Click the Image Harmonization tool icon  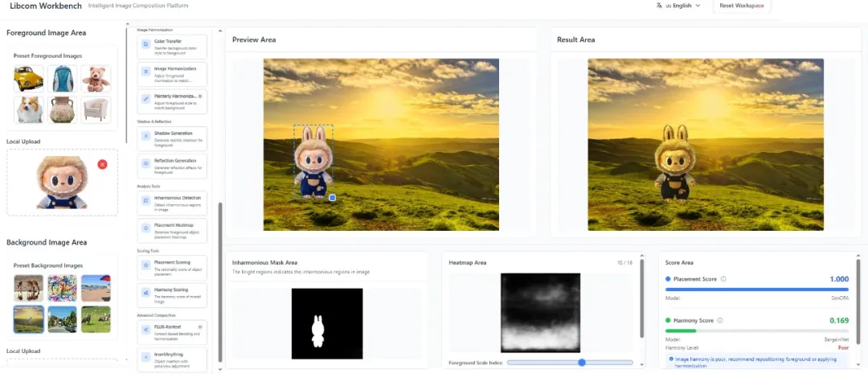click(145, 72)
